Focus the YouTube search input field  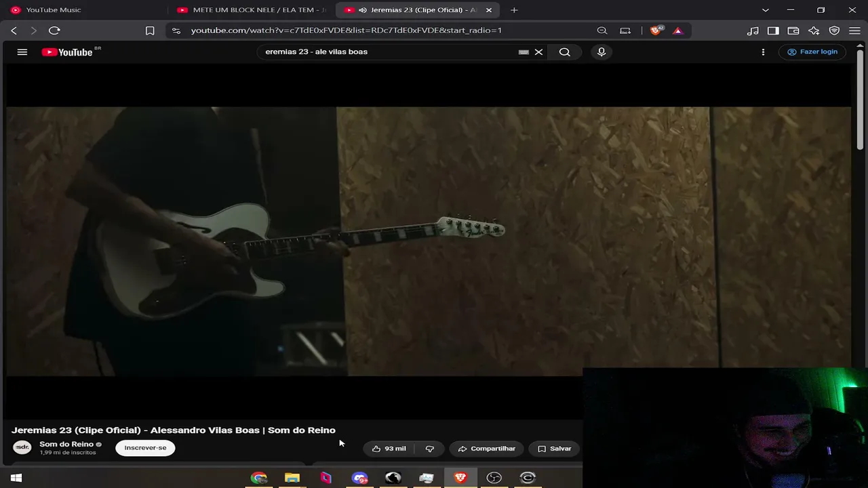[390, 52]
